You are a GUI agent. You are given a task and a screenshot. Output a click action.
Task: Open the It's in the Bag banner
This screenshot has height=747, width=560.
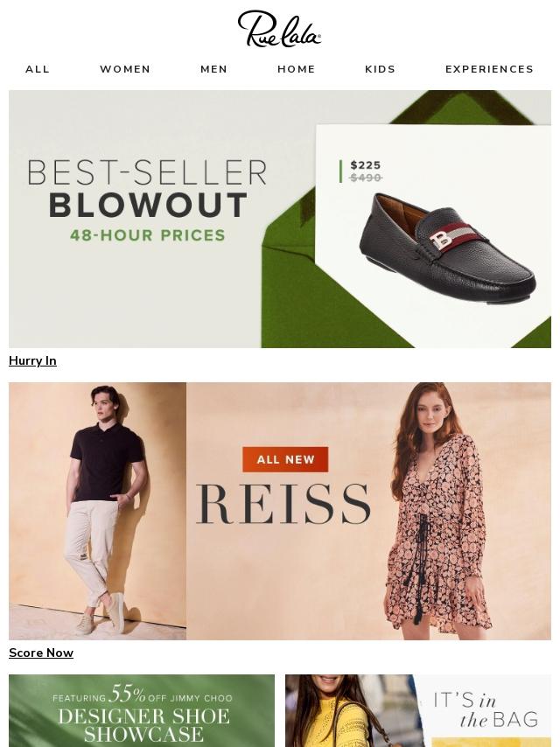coord(418,711)
